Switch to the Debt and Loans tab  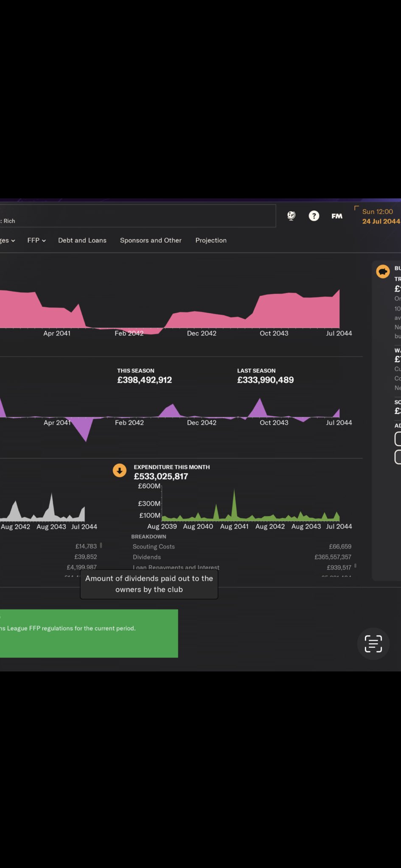82,240
